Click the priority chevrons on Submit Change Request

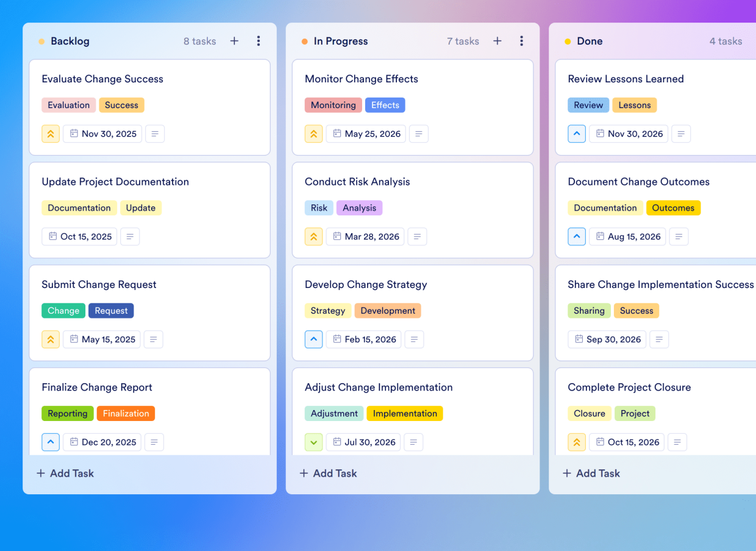pyautogui.click(x=51, y=339)
